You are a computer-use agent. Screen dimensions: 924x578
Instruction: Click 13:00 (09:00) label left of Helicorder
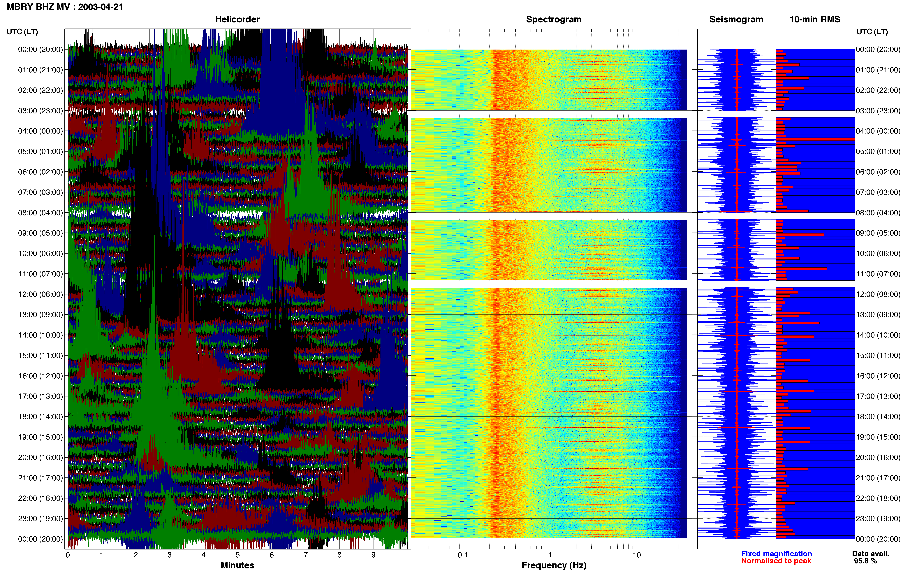coord(41,315)
